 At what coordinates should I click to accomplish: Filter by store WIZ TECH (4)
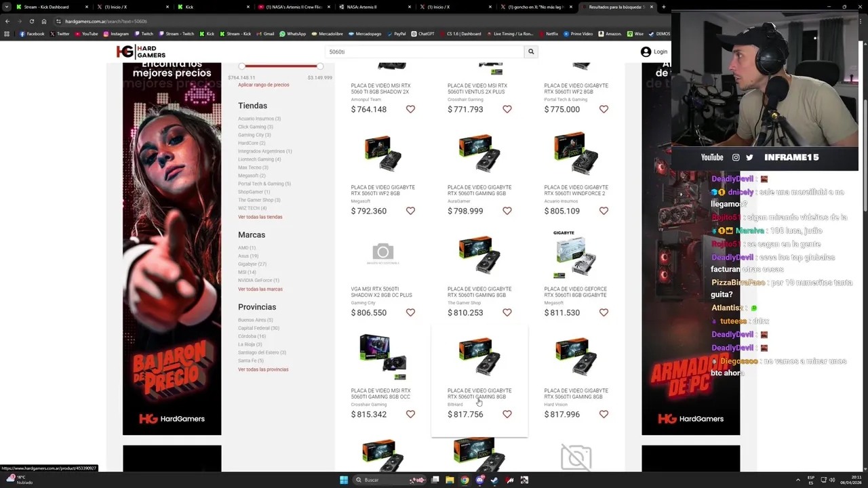(x=252, y=208)
